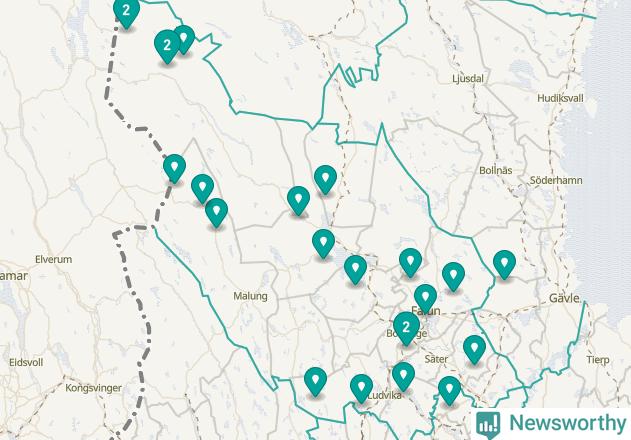
Task: Select the map pin beside the Ludvika label
Action: pos(361,388)
